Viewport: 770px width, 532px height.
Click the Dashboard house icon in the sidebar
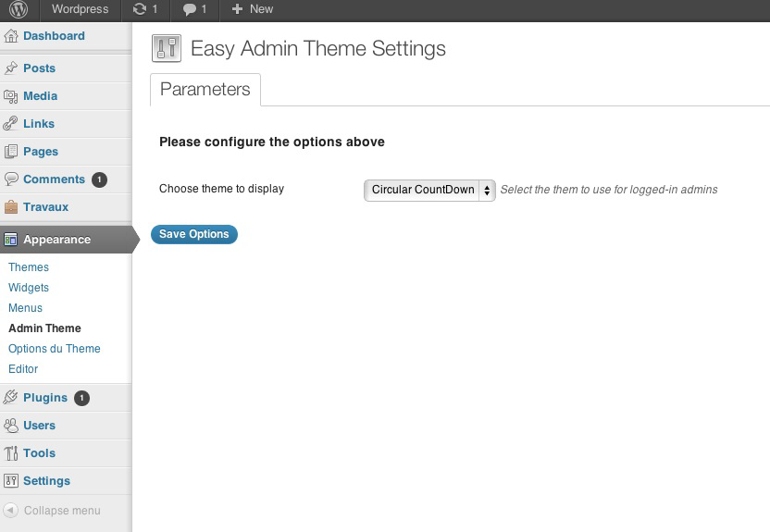point(11,36)
